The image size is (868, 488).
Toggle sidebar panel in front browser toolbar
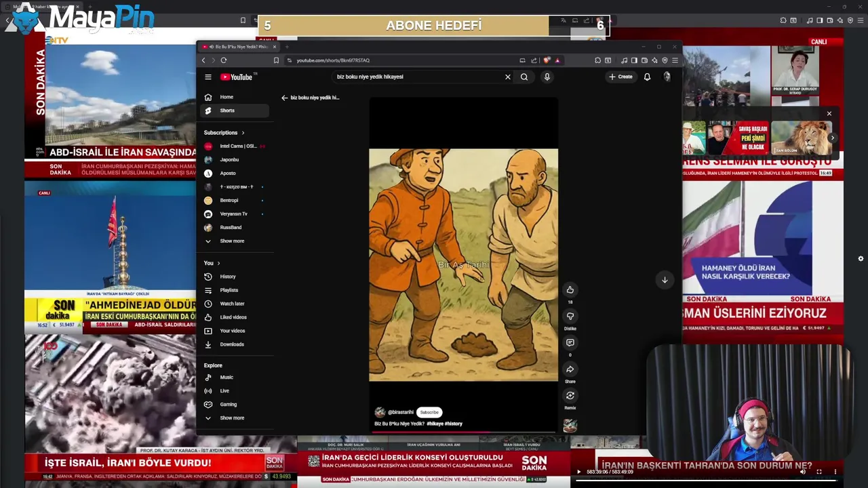click(x=634, y=60)
